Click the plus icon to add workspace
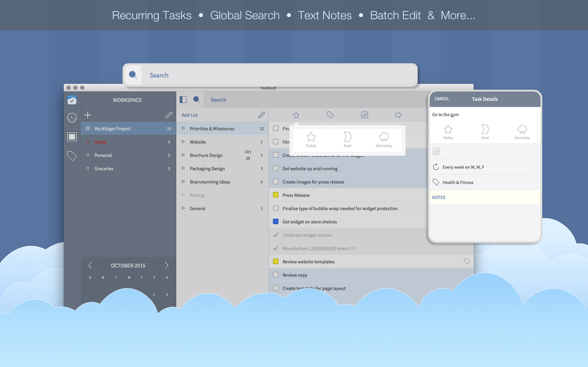This screenshot has width=588, height=367. pos(87,115)
